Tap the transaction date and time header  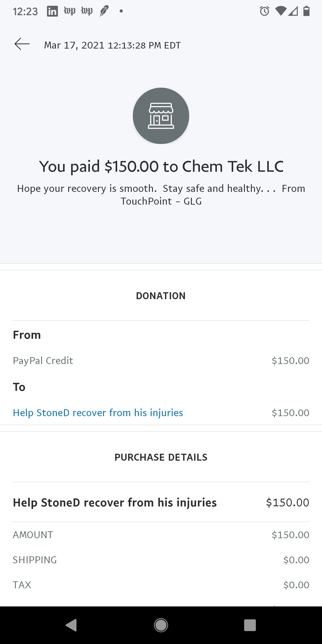(112, 45)
